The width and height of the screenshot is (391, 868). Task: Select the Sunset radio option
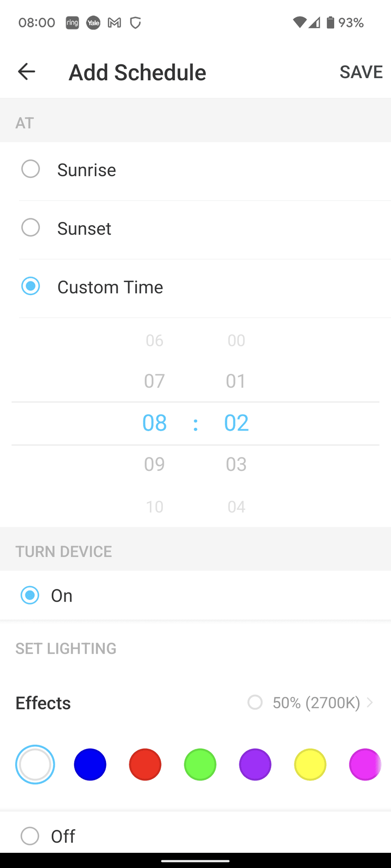coord(31,228)
